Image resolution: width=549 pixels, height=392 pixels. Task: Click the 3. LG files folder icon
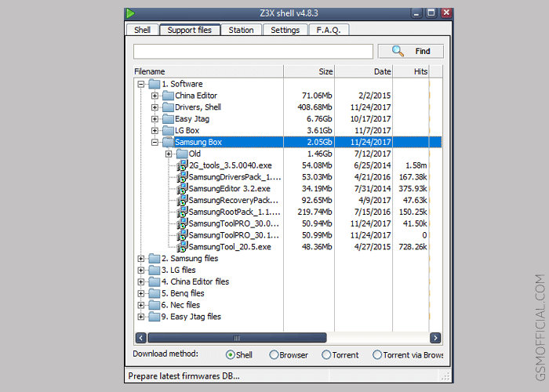(x=155, y=270)
